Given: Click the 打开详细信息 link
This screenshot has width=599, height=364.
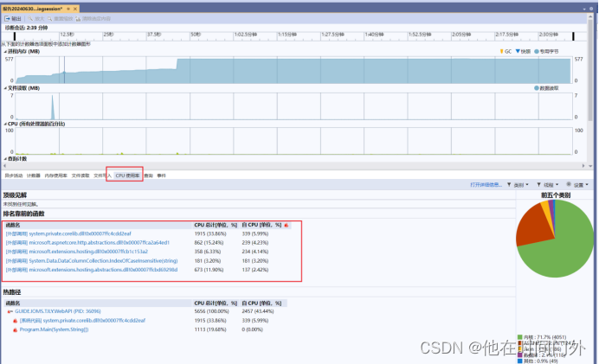Looking at the screenshot, I should coord(486,185).
